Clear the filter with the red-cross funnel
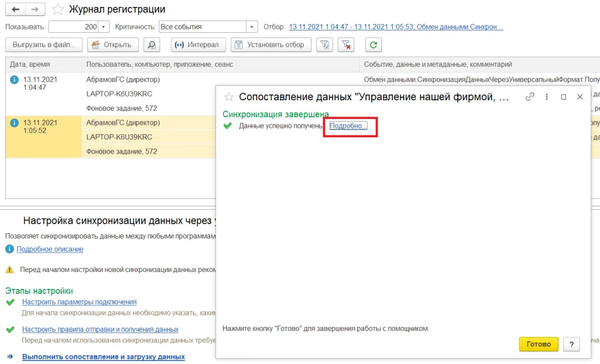The width and height of the screenshot is (600, 364). tap(346, 45)
